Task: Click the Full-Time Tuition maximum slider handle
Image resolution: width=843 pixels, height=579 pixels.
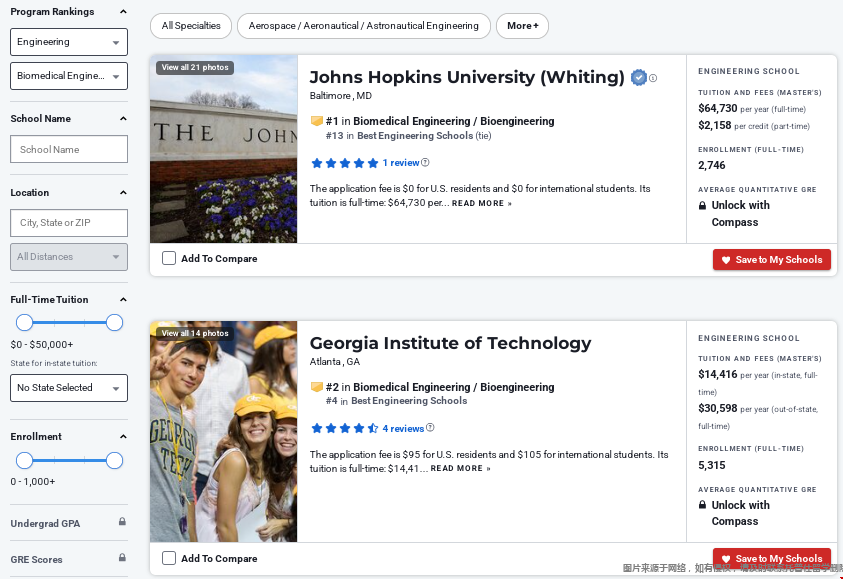Action: [x=114, y=323]
